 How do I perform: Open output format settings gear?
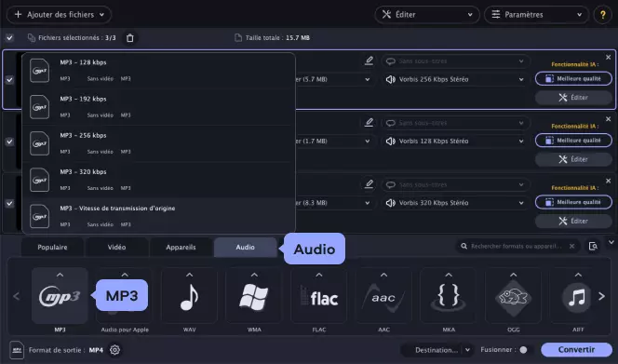[x=114, y=350]
